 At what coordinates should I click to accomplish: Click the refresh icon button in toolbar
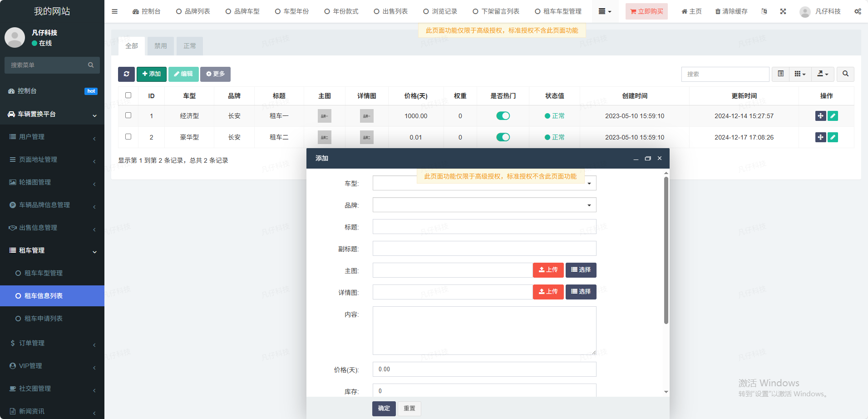pos(126,74)
